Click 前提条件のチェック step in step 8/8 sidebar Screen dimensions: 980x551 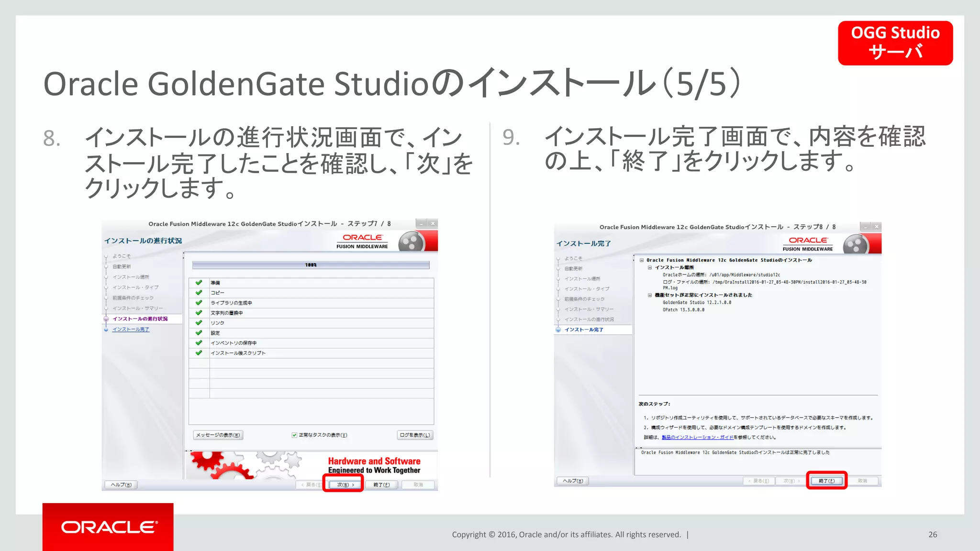click(x=584, y=299)
